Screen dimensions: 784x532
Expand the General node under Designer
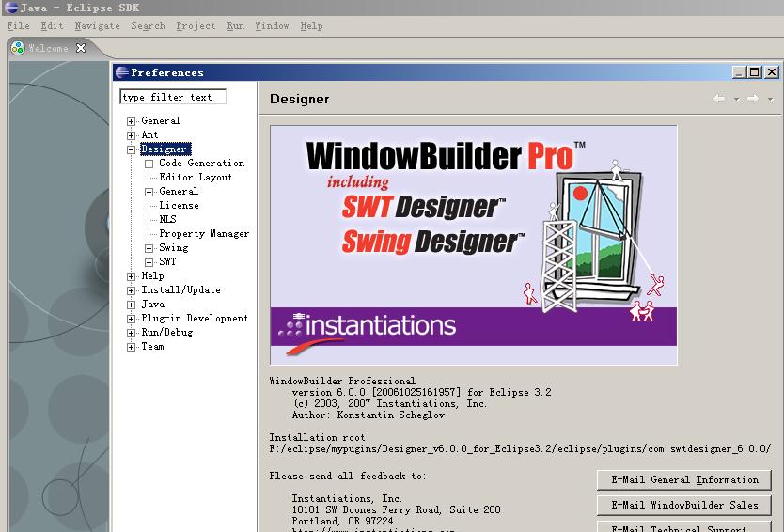click(149, 192)
